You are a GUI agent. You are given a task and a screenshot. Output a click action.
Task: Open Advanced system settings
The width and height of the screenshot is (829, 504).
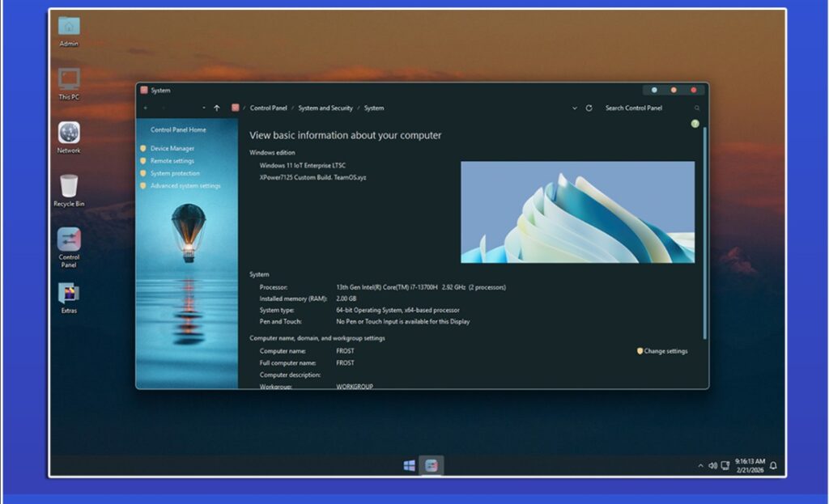185,186
